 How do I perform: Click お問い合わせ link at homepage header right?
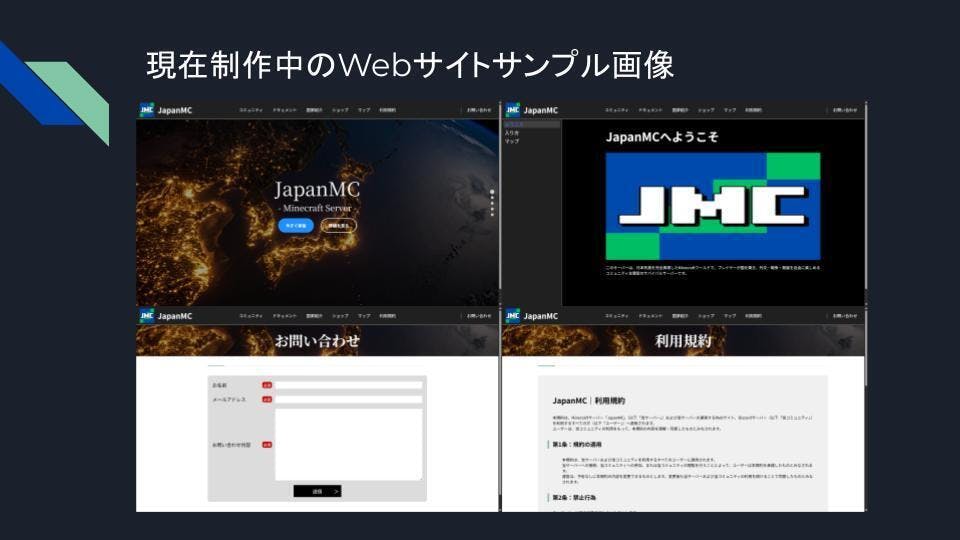(x=478, y=110)
